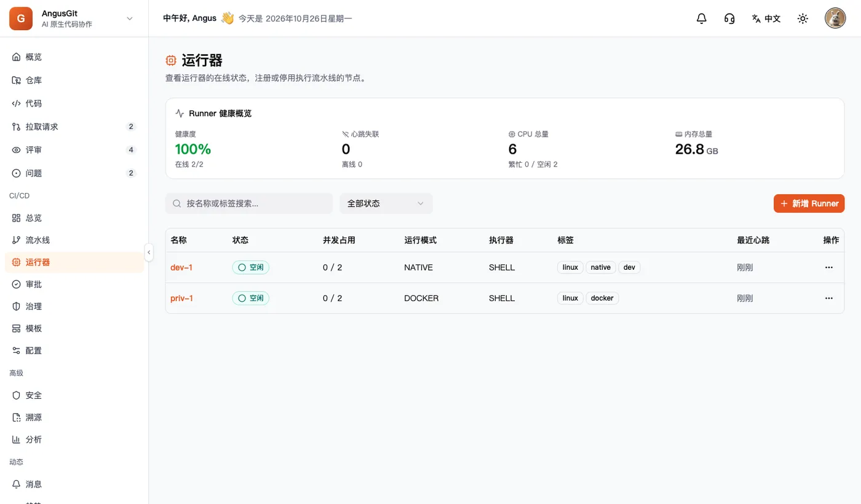The height and width of the screenshot is (504, 861).
Task: Open the actions menu for priv-1
Action: click(829, 298)
